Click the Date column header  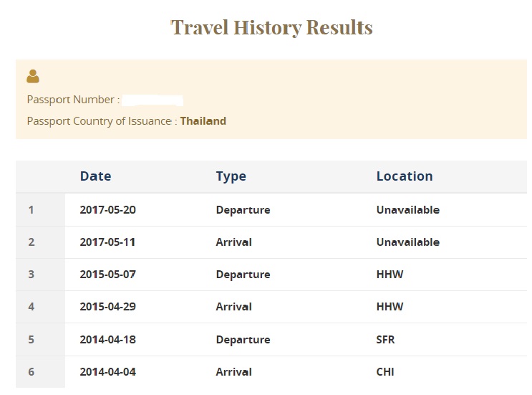(95, 176)
